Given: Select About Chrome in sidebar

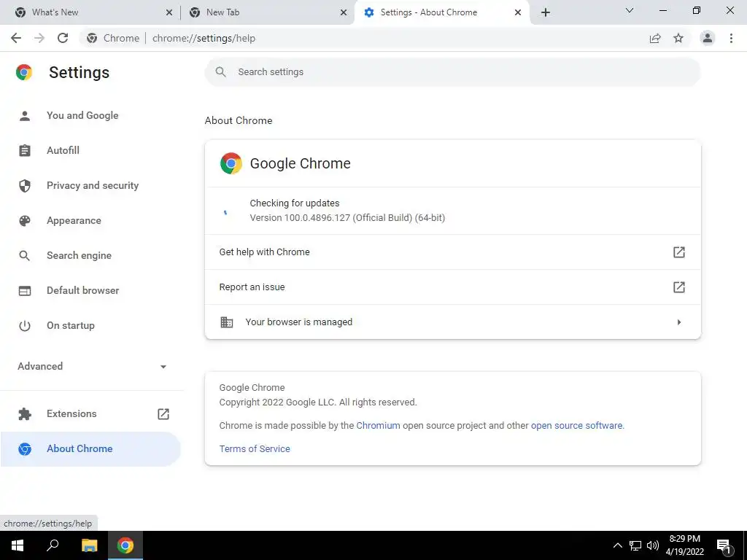Looking at the screenshot, I should 90,449.
